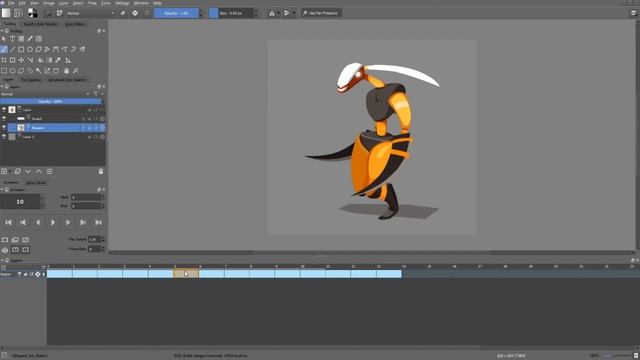Image resolution: width=640 pixels, height=360 pixels.
Task: Open the Settings menu
Action: [x=122, y=3]
